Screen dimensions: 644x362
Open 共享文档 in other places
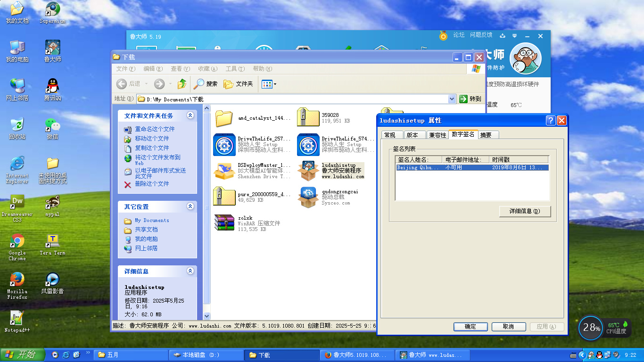point(146,230)
